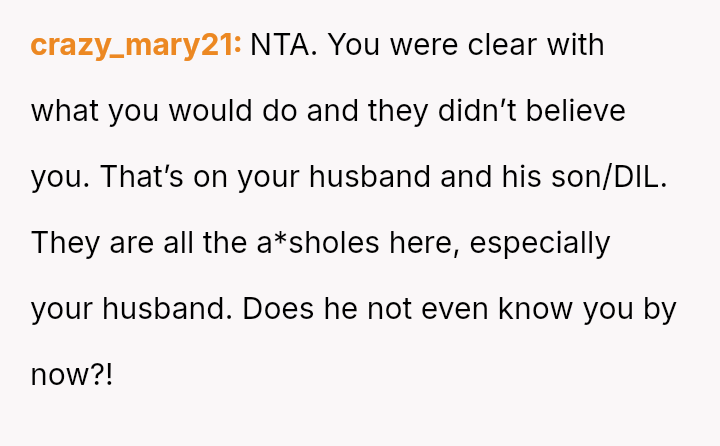
Task: Click the word "and" in the second line
Action: (x=335, y=111)
